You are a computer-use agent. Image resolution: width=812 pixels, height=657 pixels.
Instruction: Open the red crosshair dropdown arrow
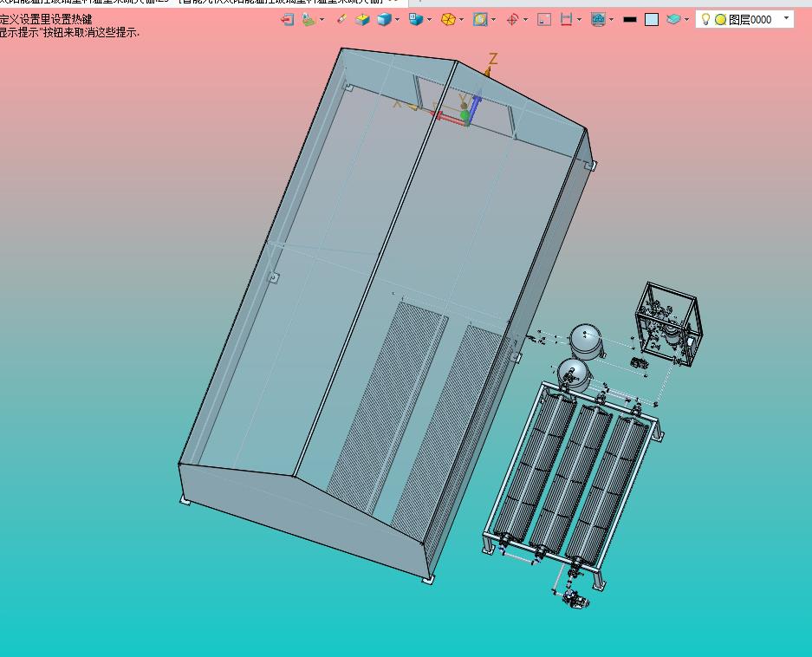(526, 20)
